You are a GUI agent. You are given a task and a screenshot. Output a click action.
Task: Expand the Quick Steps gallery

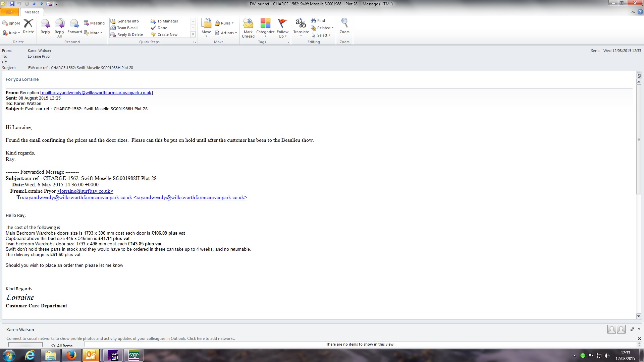point(193,35)
